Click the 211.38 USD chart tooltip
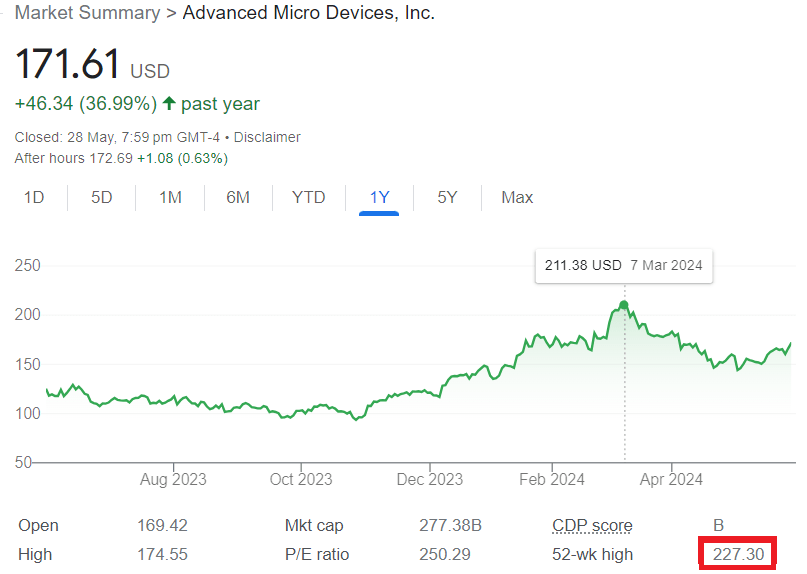This screenshot has height=574, width=807. pyautogui.click(x=623, y=265)
